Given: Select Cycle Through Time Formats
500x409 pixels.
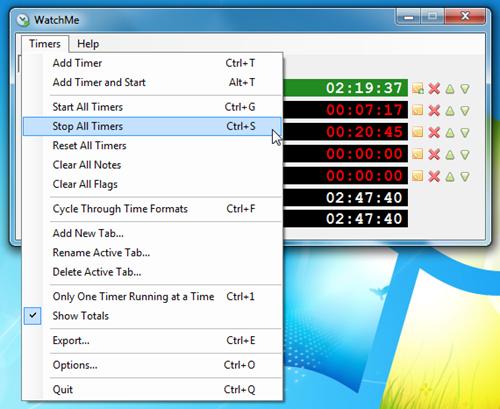Looking at the screenshot, I should tap(153, 209).
